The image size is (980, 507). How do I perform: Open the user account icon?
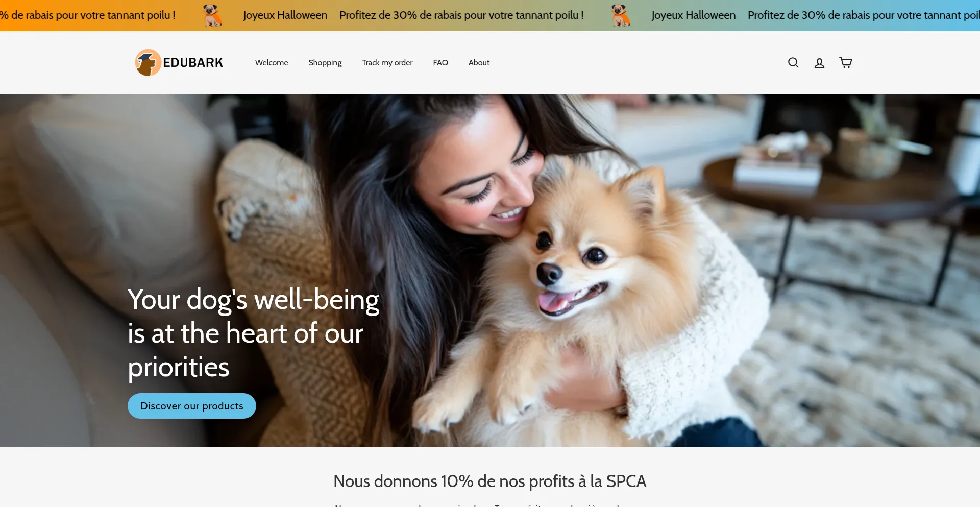click(x=819, y=62)
